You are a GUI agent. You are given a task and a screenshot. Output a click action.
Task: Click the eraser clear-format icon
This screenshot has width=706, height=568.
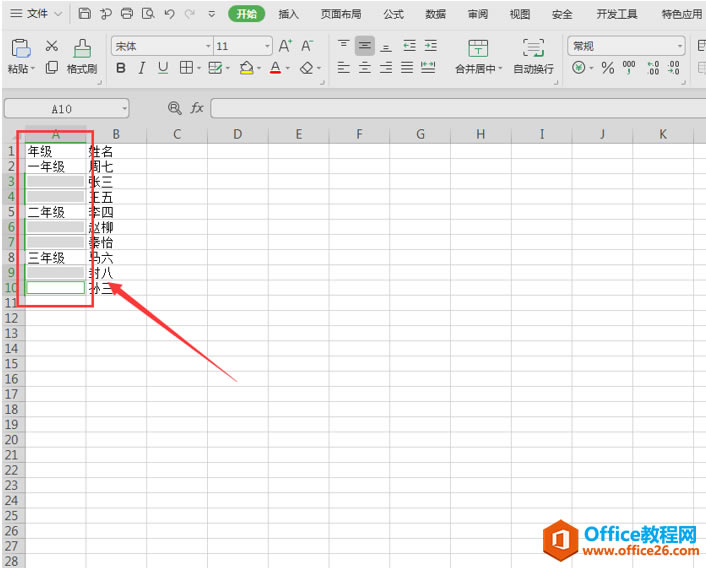tap(307, 68)
